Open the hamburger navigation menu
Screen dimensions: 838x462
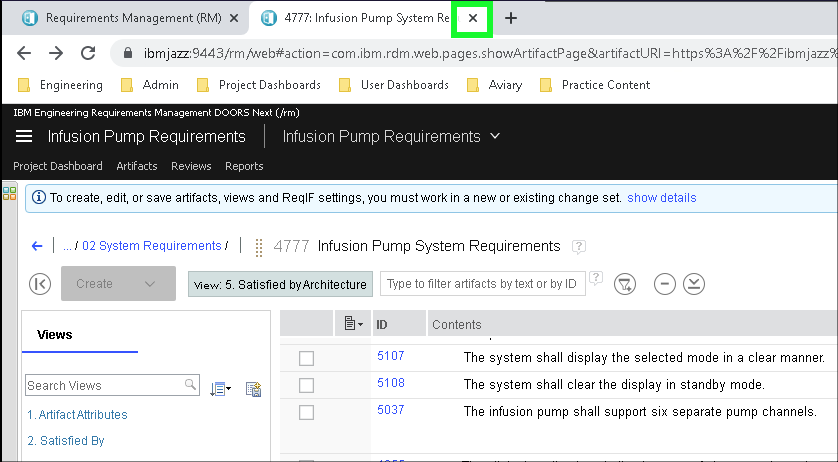pos(24,137)
